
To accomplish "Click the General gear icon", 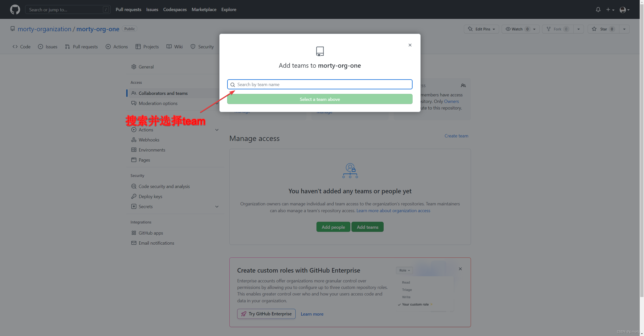I will pyautogui.click(x=134, y=67).
